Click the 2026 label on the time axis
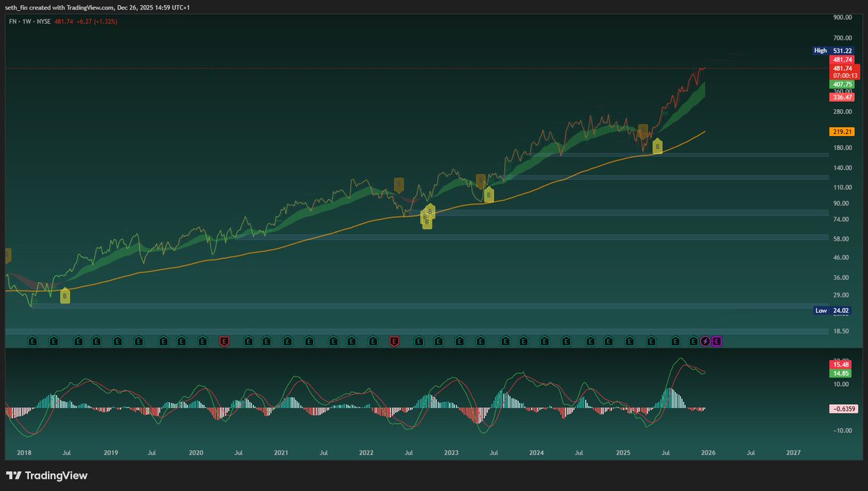Viewport: 868px width, 491px height. [707, 453]
